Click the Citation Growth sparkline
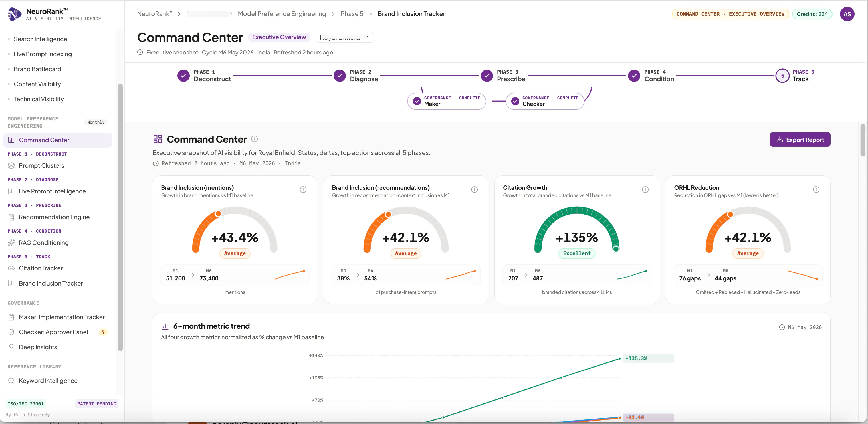The height and width of the screenshot is (424, 868). 631,275
